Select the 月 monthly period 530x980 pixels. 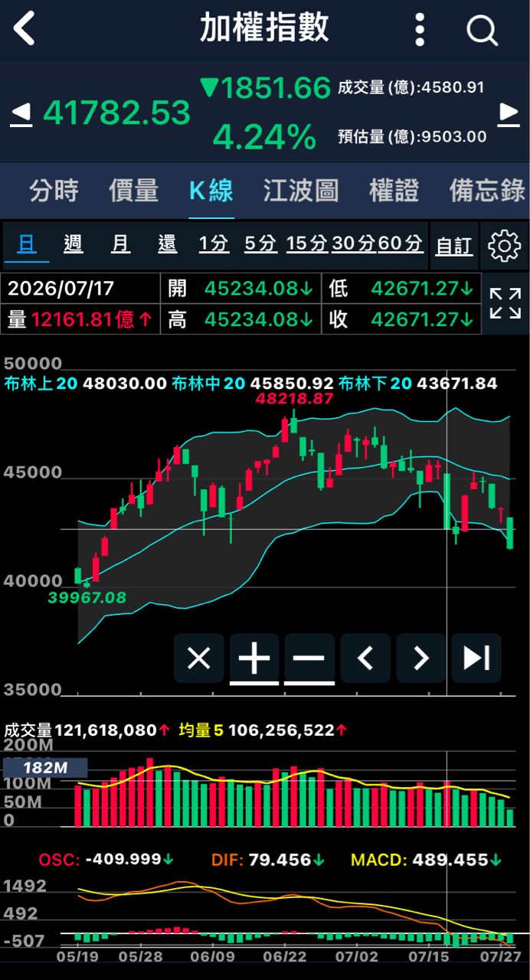[x=120, y=244]
